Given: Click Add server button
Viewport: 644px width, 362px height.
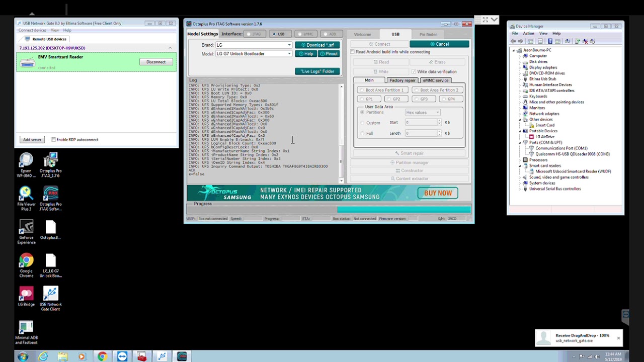Looking at the screenshot, I should pyautogui.click(x=32, y=140).
